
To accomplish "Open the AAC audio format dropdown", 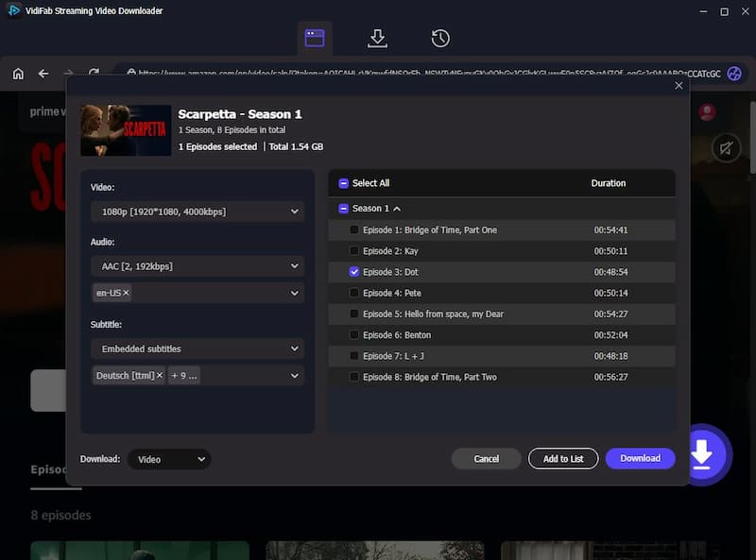I will point(196,265).
